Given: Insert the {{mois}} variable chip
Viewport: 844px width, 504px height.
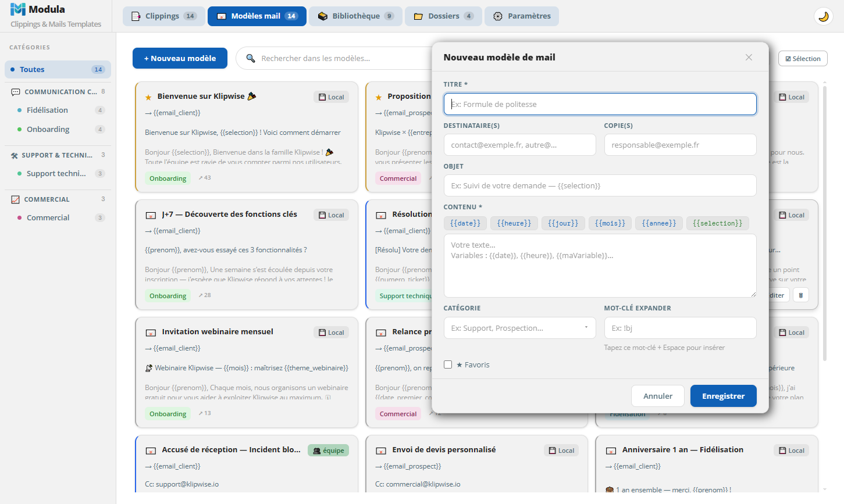Looking at the screenshot, I should tap(610, 223).
